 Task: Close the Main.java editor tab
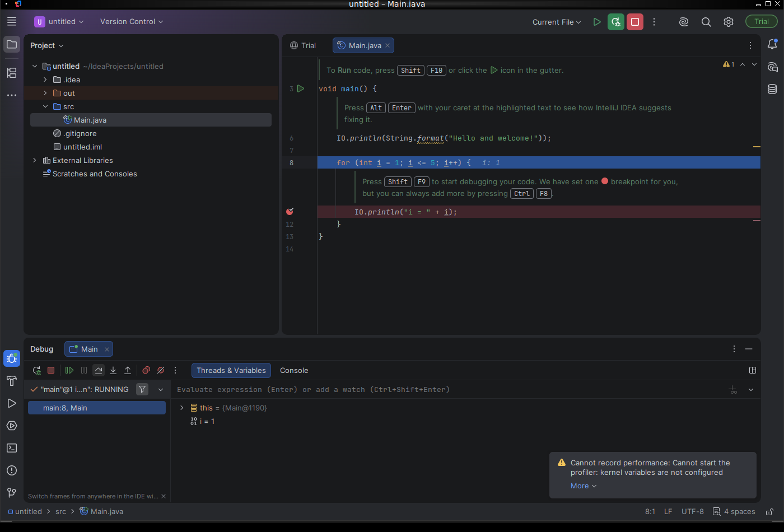(388, 45)
